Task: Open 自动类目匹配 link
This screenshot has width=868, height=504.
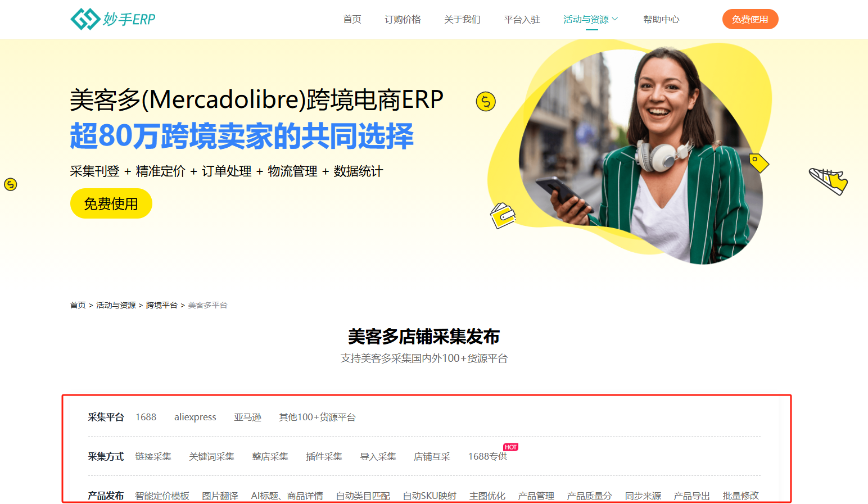Action: click(363, 496)
